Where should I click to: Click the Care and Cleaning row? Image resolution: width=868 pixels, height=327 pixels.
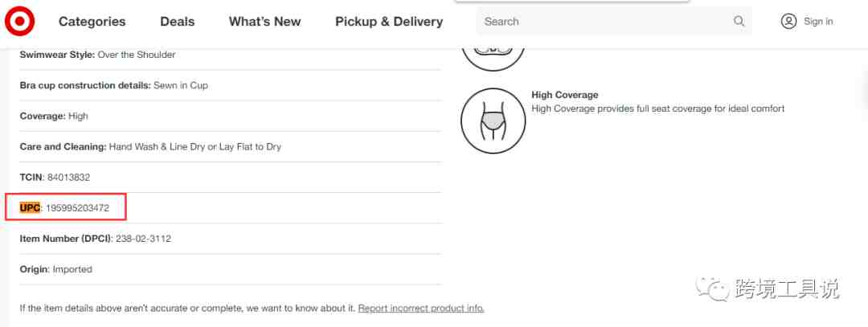(x=231, y=146)
